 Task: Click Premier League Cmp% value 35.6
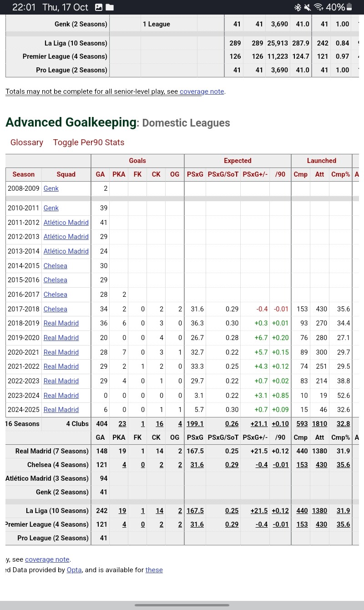[344, 524]
